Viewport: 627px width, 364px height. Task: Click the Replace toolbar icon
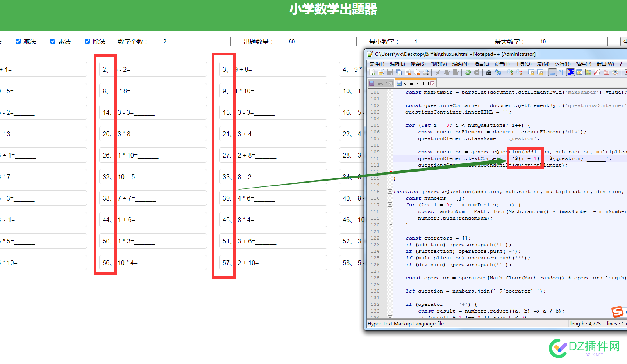click(498, 72)
